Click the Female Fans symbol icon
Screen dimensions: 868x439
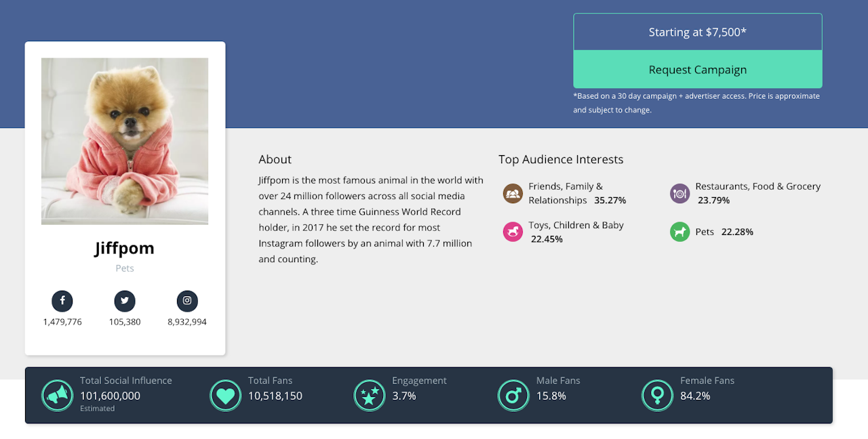tap(657, 395)
